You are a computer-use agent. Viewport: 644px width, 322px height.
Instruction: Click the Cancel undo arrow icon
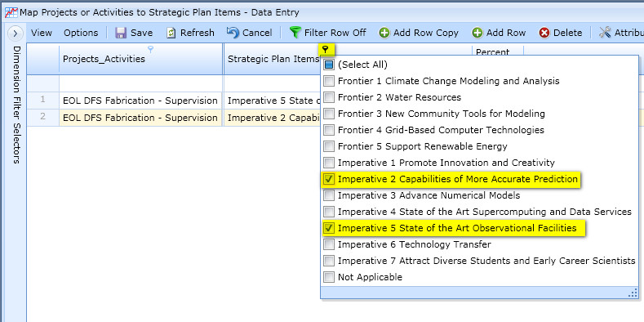(233, 33)
